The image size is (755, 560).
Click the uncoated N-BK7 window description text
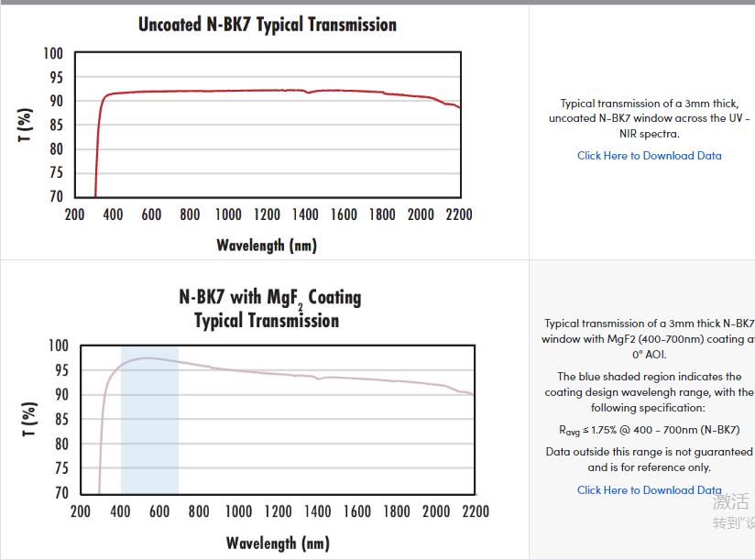(649, 118)
